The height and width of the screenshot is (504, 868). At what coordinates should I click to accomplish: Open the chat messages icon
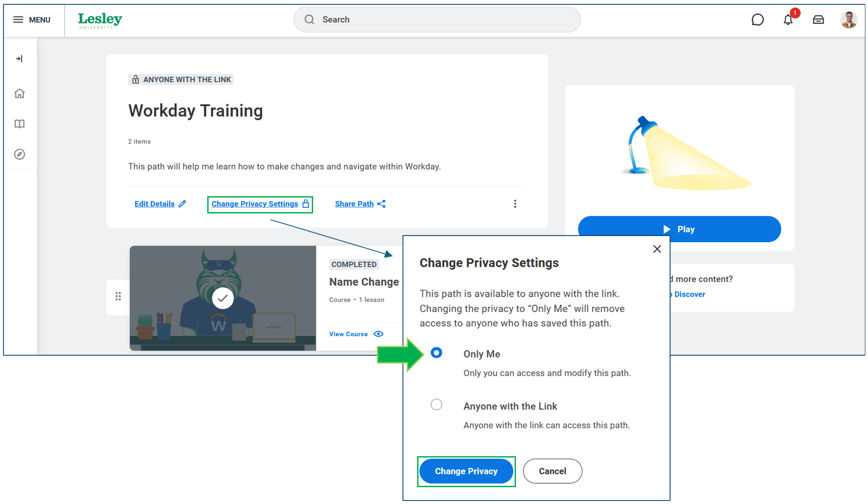(x=757, y=19)
